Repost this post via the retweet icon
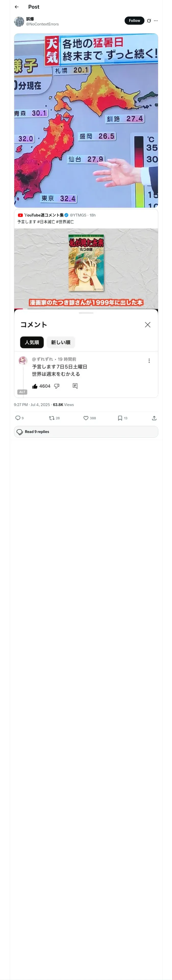Image resolution: width=172 pixels, height=980 pixels. click(51, 418)
